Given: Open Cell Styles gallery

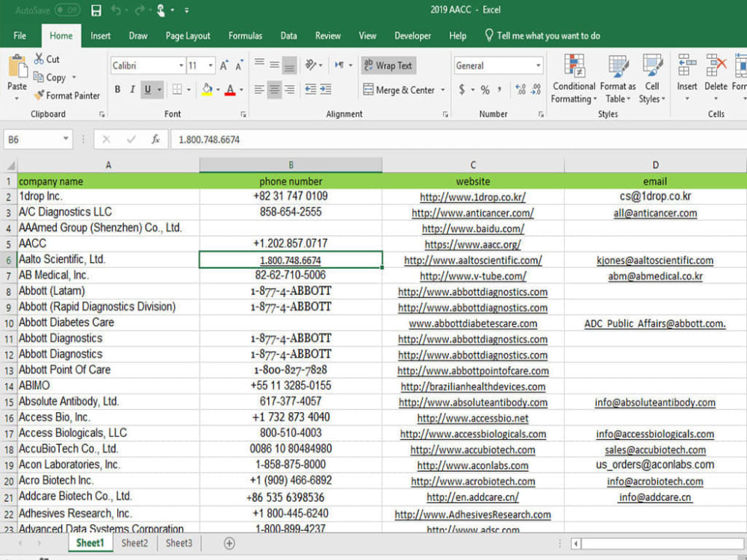Looking at the screenshot, I should [651, 79].
